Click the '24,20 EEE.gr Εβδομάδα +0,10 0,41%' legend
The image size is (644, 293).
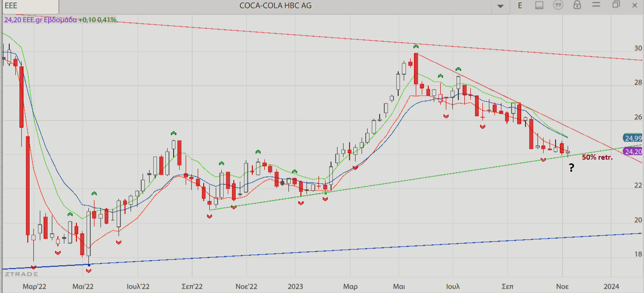tap(60, 20)
